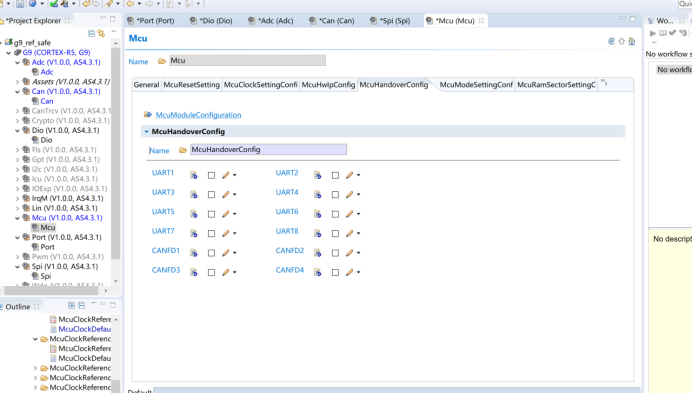Collapse G9 (CORTEX-R5, G9) tree node
This screenshot has height=394, width=693.
click(8, 53)
